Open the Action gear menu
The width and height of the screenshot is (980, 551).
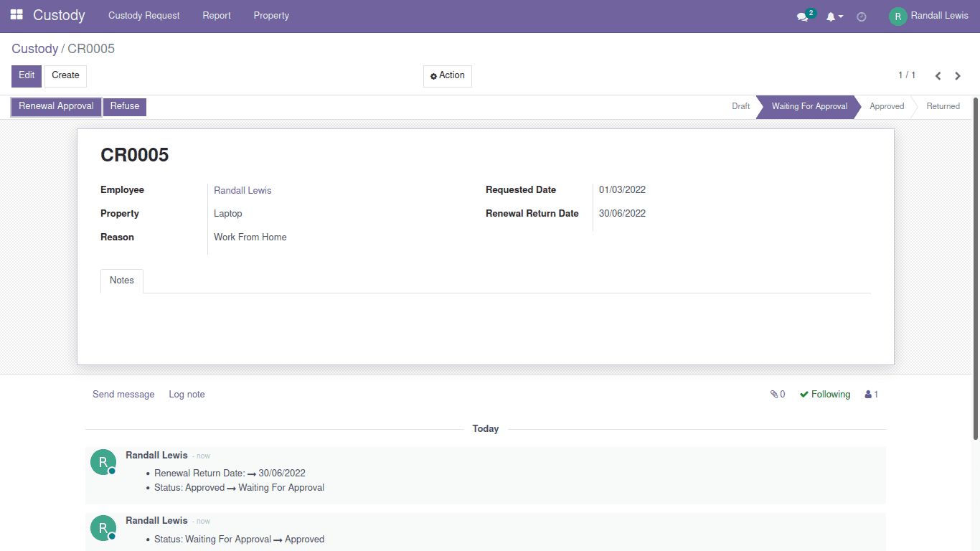(x=447, y=75)
